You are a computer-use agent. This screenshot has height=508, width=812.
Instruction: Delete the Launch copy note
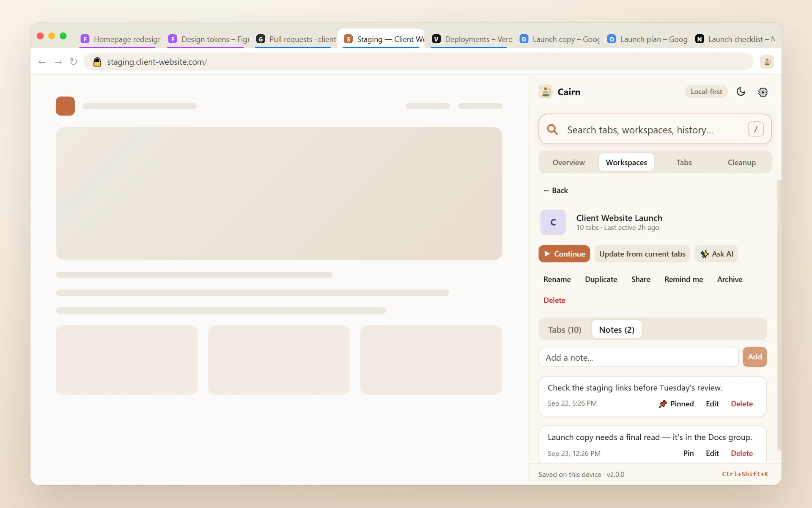[x=742, y=453]
